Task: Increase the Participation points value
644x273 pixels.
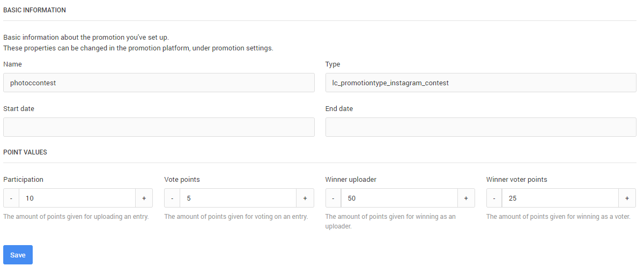Action: 144,198
